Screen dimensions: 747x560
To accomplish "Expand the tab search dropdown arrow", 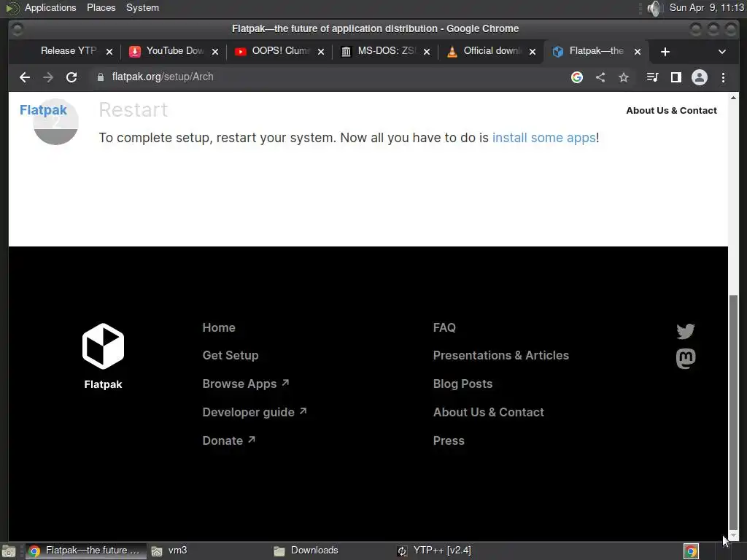I will tap(722, 52).
